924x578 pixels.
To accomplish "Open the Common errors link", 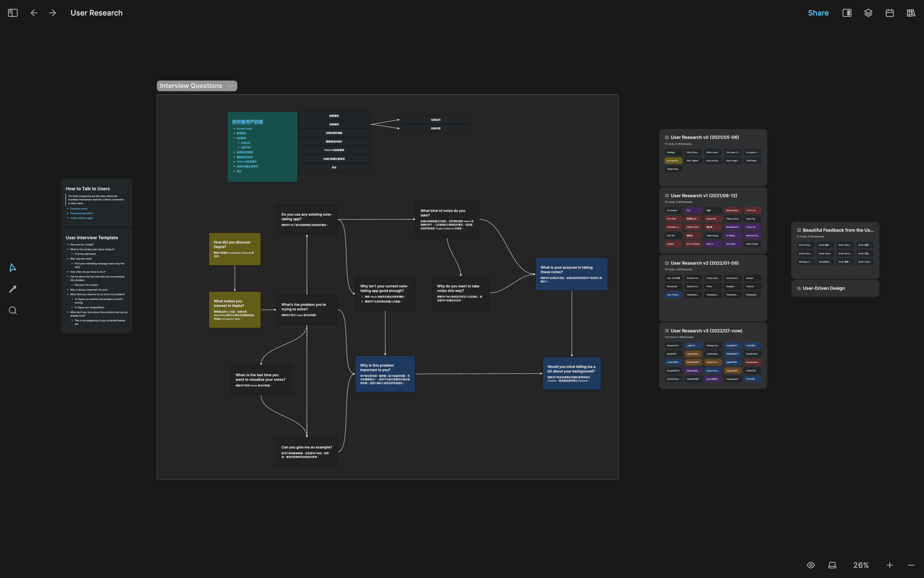I will click(79, 209).
